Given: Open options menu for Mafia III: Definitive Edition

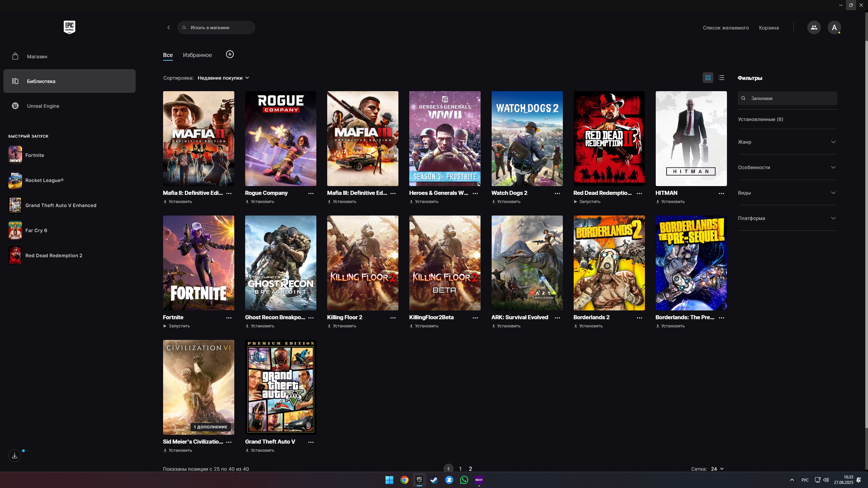Looking at the screenshot, I should 393,193.
